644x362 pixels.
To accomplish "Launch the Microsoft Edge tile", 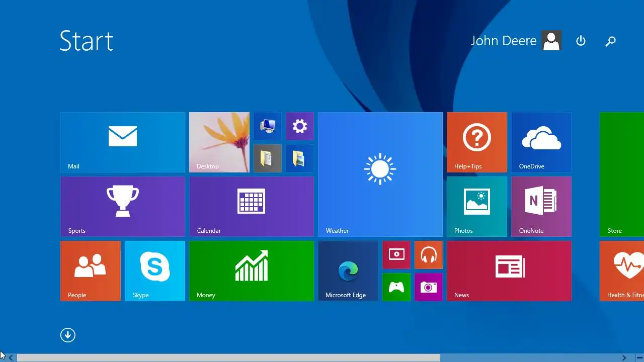I will click(348, 271).
